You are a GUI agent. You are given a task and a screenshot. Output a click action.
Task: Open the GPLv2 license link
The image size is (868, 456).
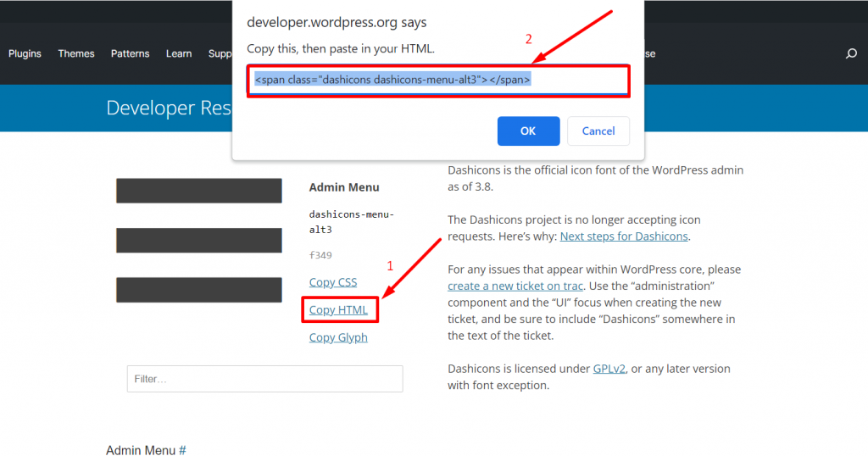[609, 369]
